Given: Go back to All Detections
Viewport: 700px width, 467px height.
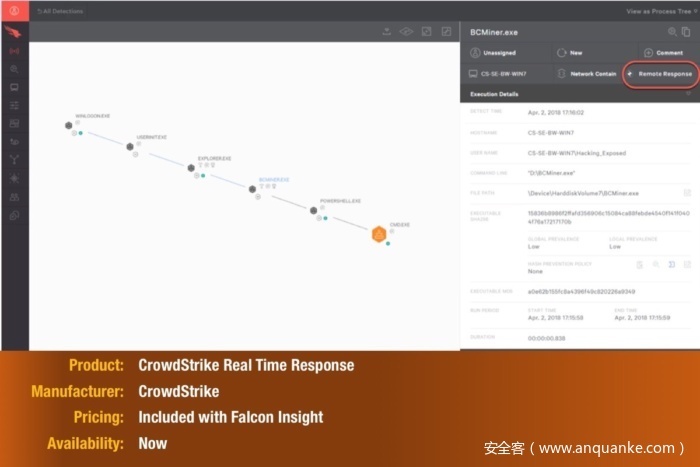Looking at the screenshot, I should tap(60, 11).
